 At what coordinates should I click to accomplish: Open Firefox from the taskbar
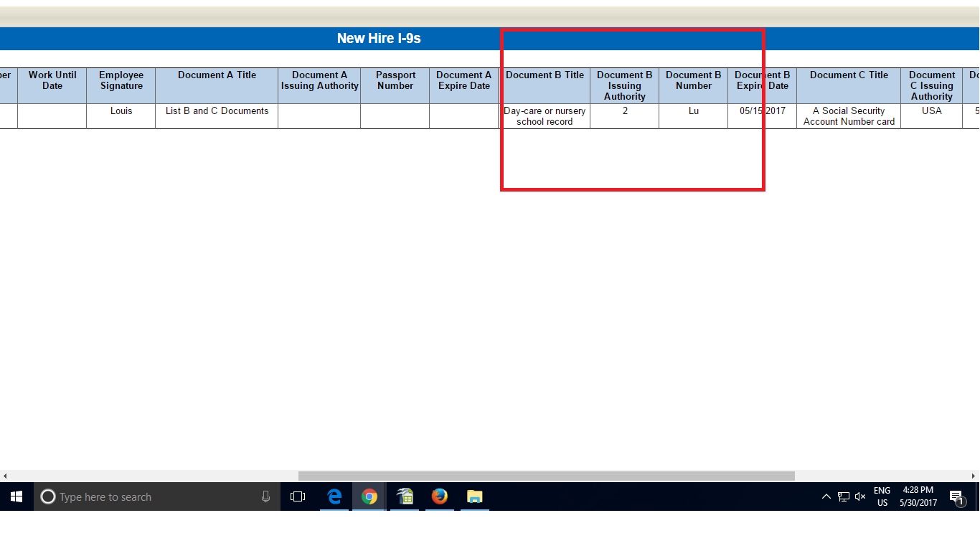[440, 496]
